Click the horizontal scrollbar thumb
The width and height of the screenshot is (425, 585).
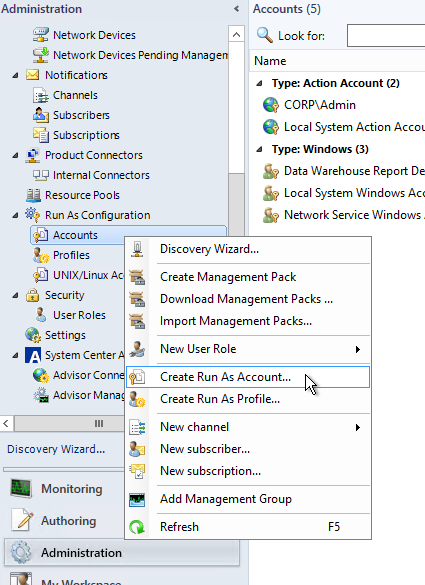(69, 423)
